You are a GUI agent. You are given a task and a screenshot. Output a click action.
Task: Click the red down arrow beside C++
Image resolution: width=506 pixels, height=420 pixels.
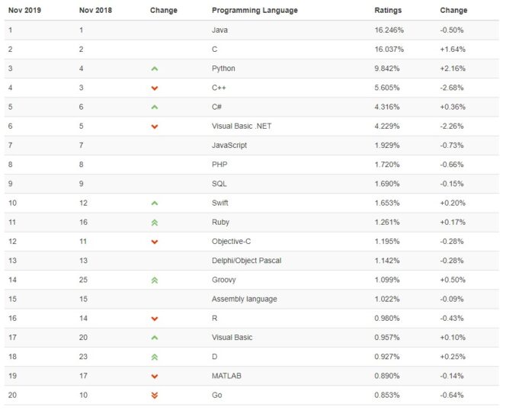[155, 88]
